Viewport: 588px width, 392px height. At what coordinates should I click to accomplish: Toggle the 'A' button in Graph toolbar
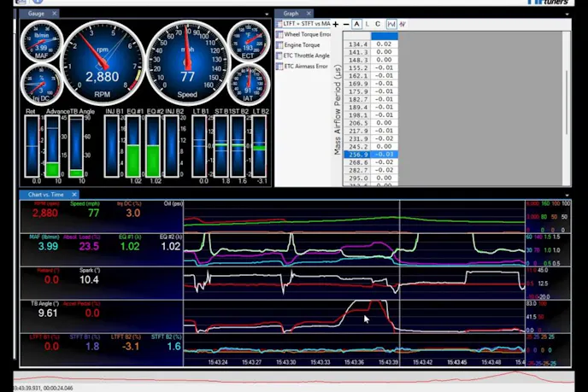point(356,24)
